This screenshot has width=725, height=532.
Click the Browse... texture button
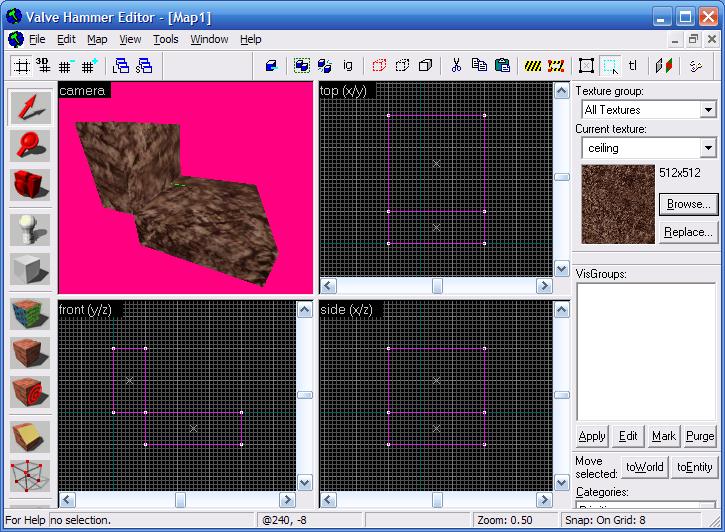click(688, 204)
